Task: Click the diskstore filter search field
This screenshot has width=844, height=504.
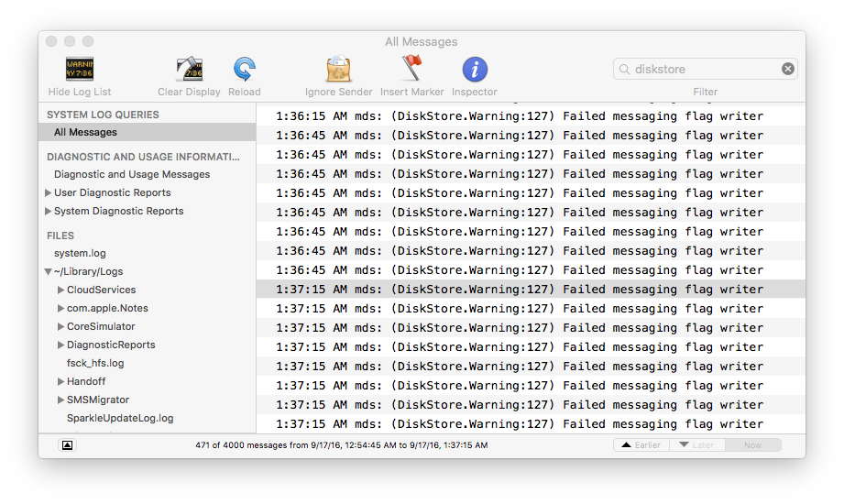Action: 705,69
